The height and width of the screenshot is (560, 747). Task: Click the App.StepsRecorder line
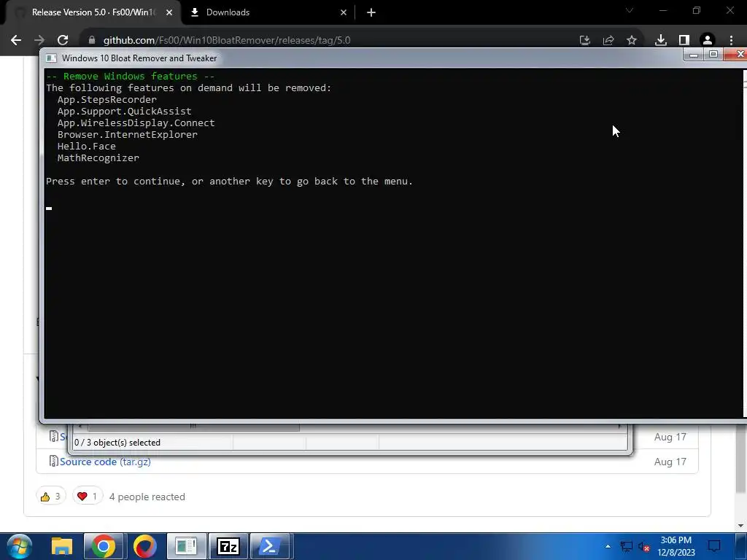107,99
